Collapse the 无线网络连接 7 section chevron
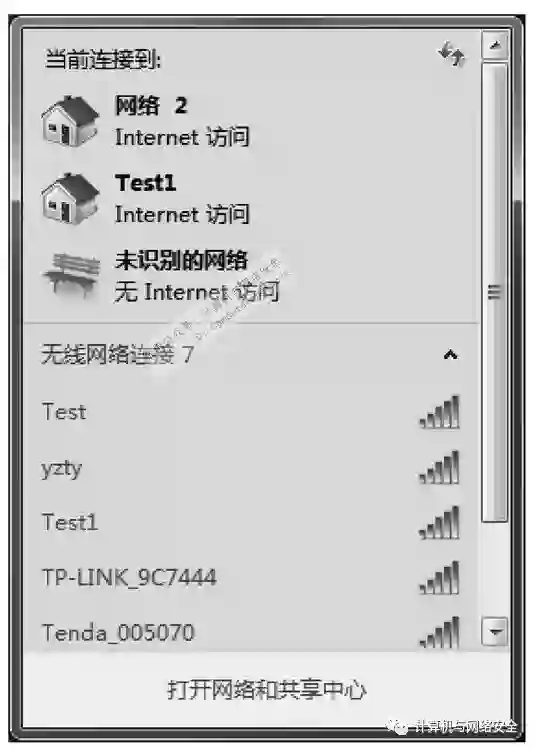The image size is (535, 751). (450, 355)
